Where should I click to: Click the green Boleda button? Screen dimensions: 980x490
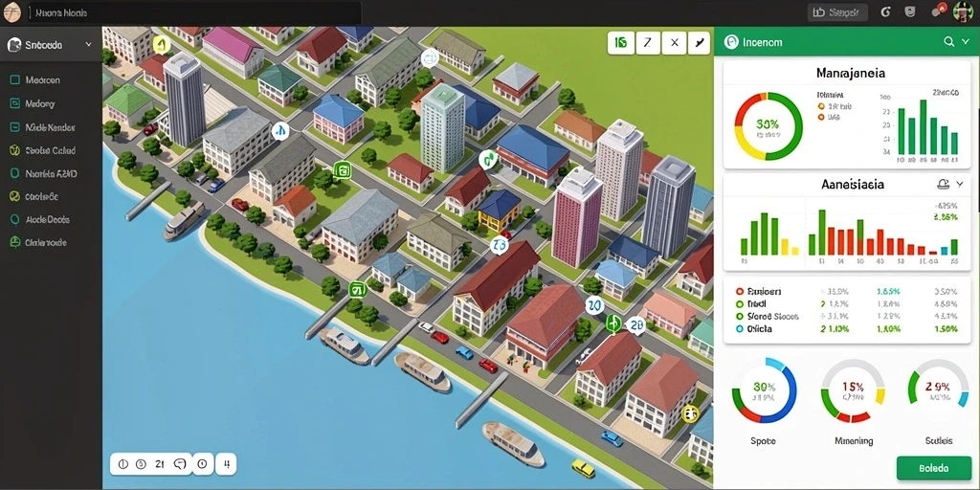pos(934,467)
